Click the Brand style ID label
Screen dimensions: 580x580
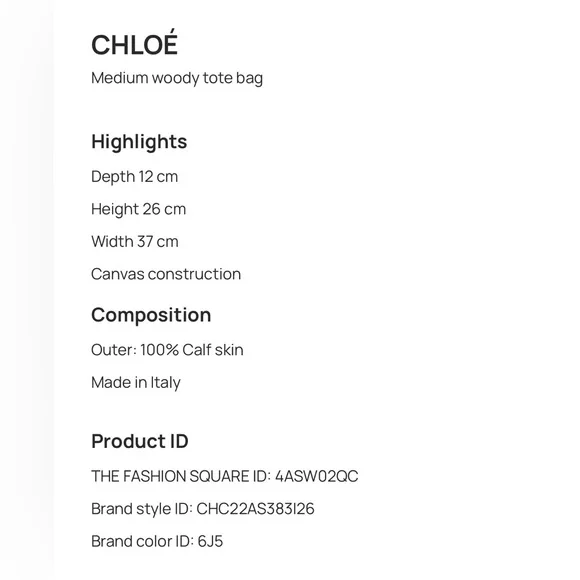tap(142, 509)
